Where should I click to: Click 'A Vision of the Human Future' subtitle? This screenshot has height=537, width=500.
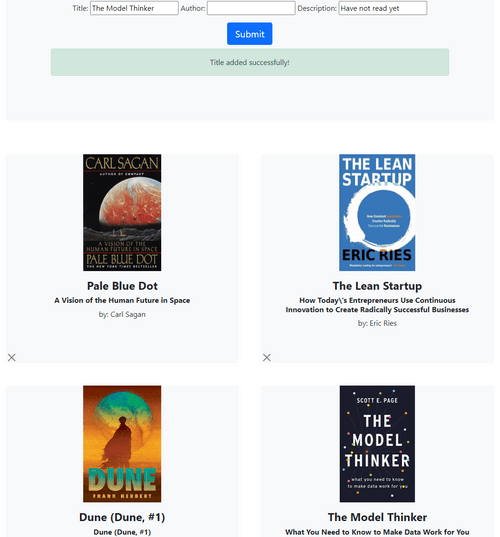122,300
